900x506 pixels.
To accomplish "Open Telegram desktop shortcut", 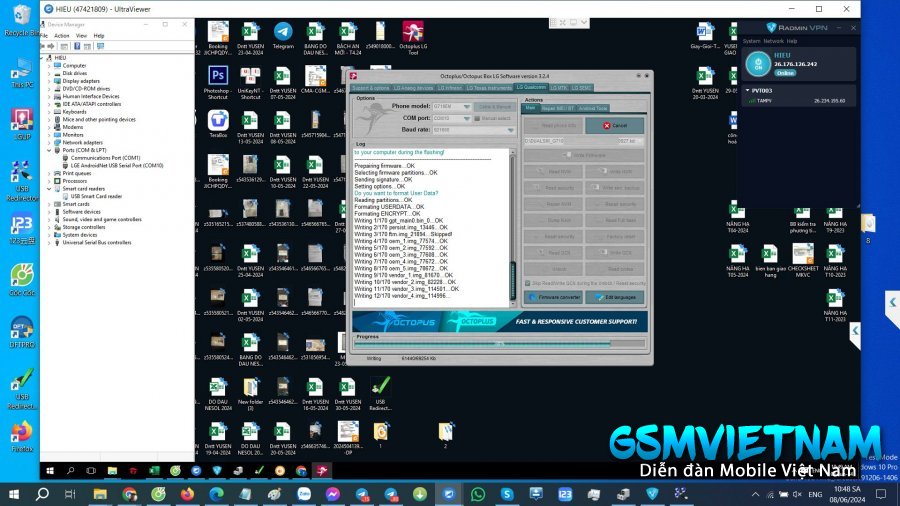I will tap(283, 36).
